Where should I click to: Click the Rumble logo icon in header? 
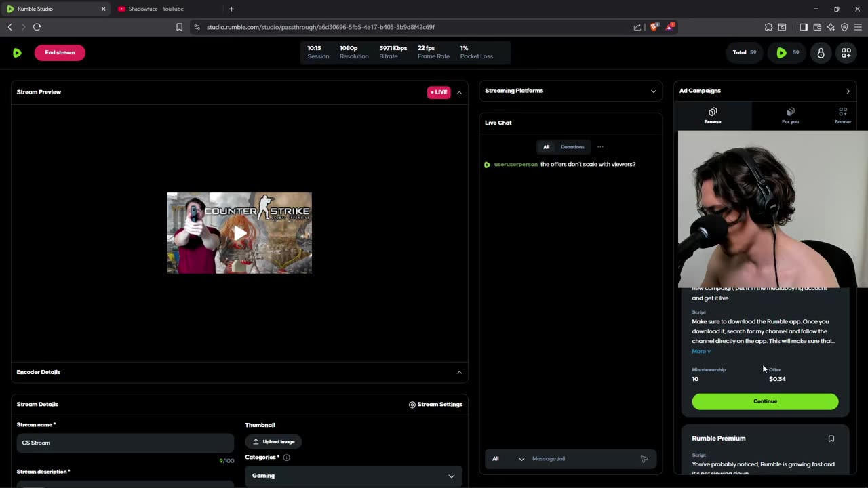click(x=17, y=52)
